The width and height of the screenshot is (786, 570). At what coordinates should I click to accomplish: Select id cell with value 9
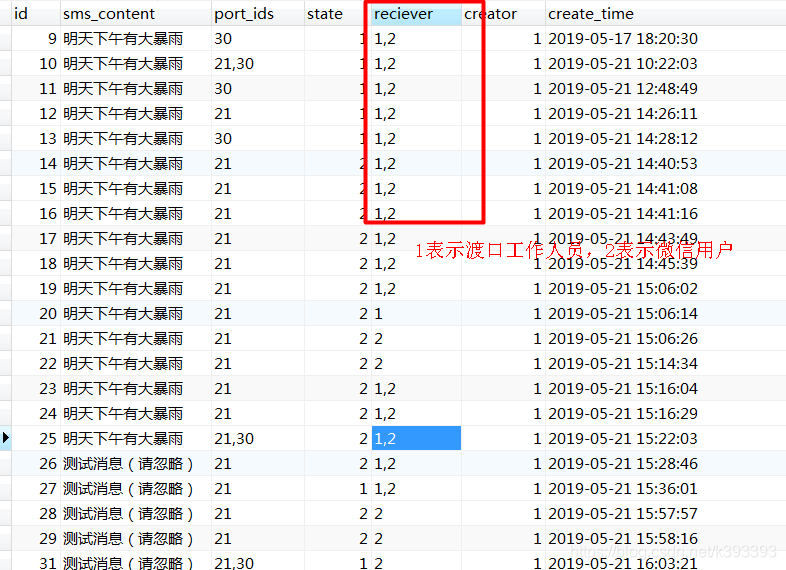pyautogui.click(x=36, y=39)
